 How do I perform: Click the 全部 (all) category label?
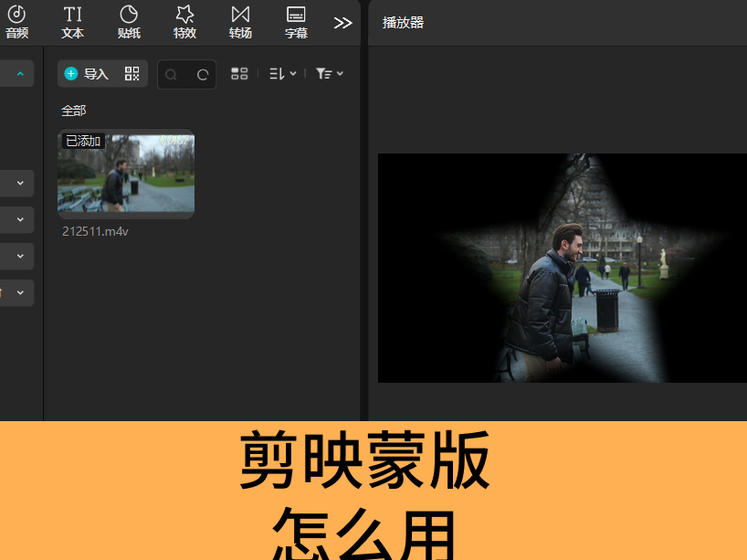click(73, 111)
